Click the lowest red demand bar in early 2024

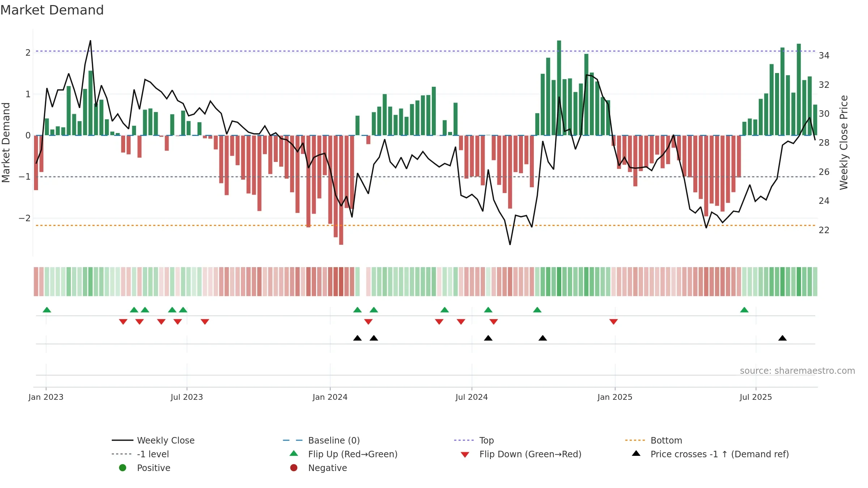341,190
